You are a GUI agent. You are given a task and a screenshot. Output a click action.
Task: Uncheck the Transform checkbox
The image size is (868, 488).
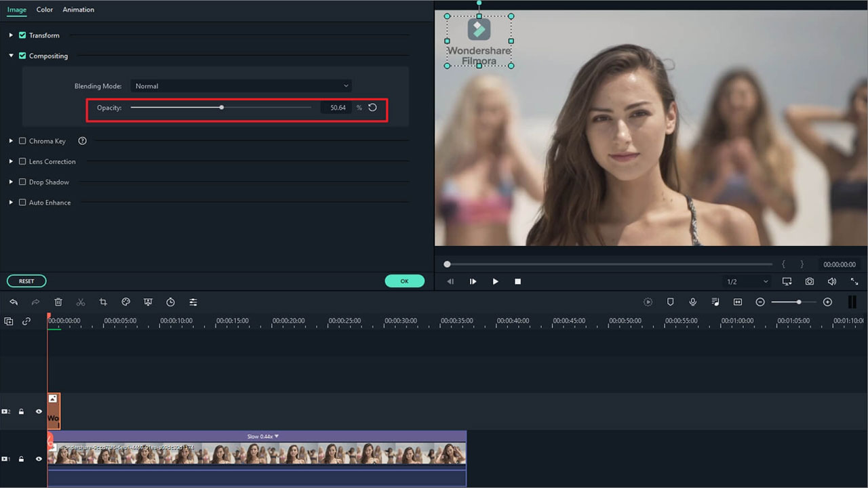pyautogui.click(x=22, y=35)
